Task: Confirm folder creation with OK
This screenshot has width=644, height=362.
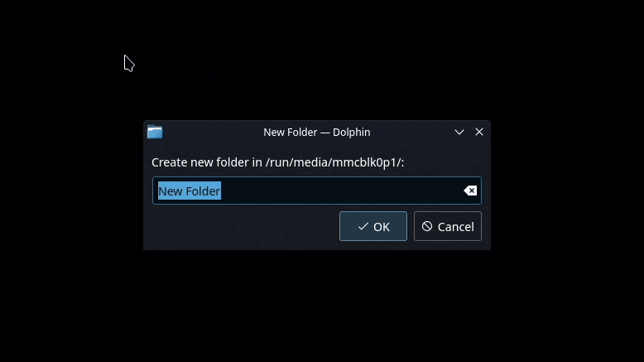Action: coord(373,226)
